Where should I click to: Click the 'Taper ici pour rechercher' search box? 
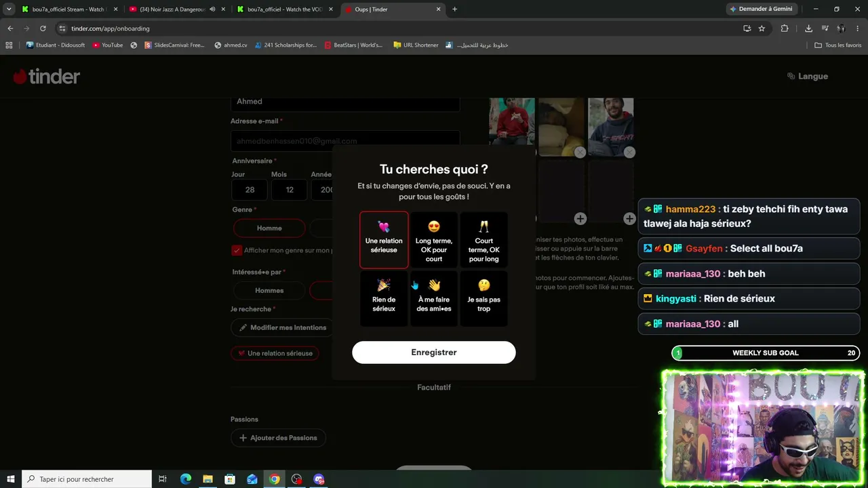86,479
